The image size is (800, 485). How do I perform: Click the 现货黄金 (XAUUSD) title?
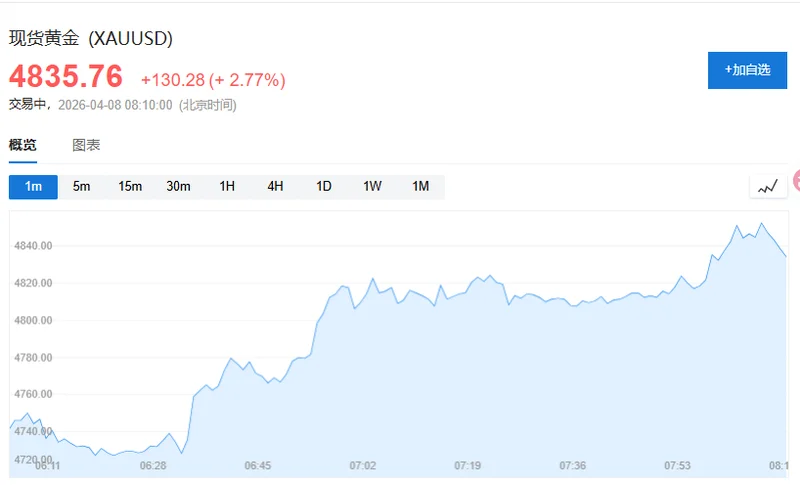(91, 39)
